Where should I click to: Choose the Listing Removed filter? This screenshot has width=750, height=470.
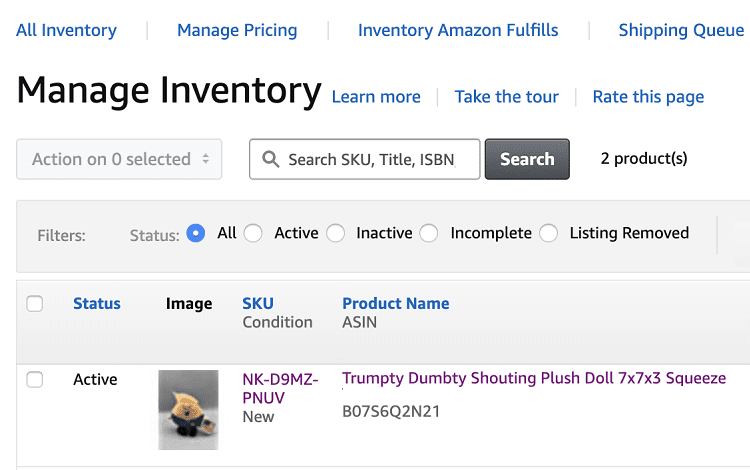(x=548, y=233)
